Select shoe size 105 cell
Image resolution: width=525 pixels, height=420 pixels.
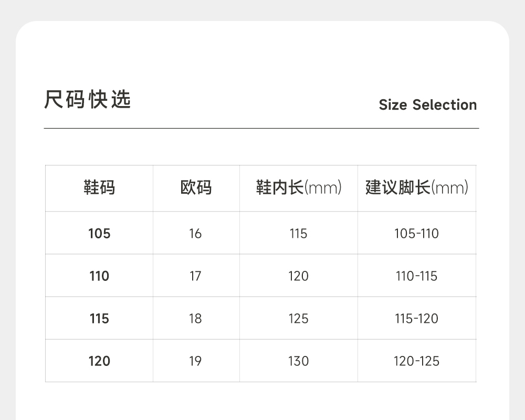[99, 233]
